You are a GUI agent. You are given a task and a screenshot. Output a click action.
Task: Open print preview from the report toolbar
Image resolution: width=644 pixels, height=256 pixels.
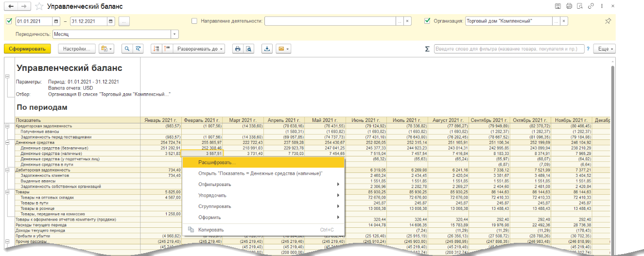[x=248, y=49]
